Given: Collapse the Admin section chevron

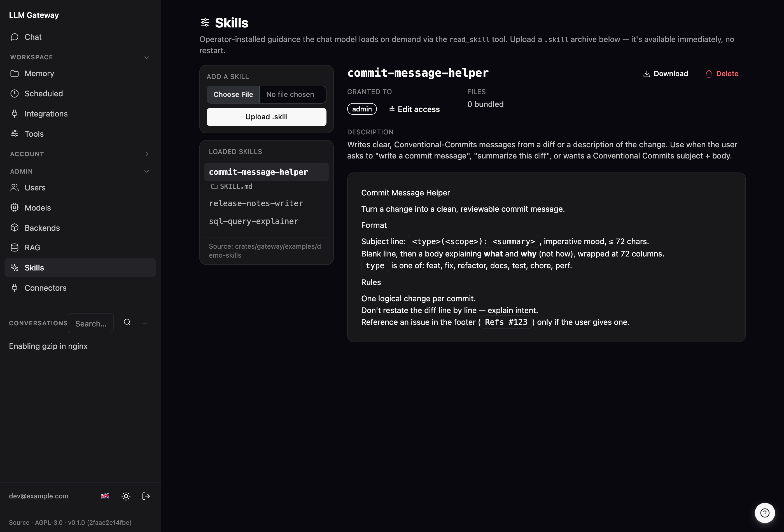Looking at the screenshot, I should point(147,171).
